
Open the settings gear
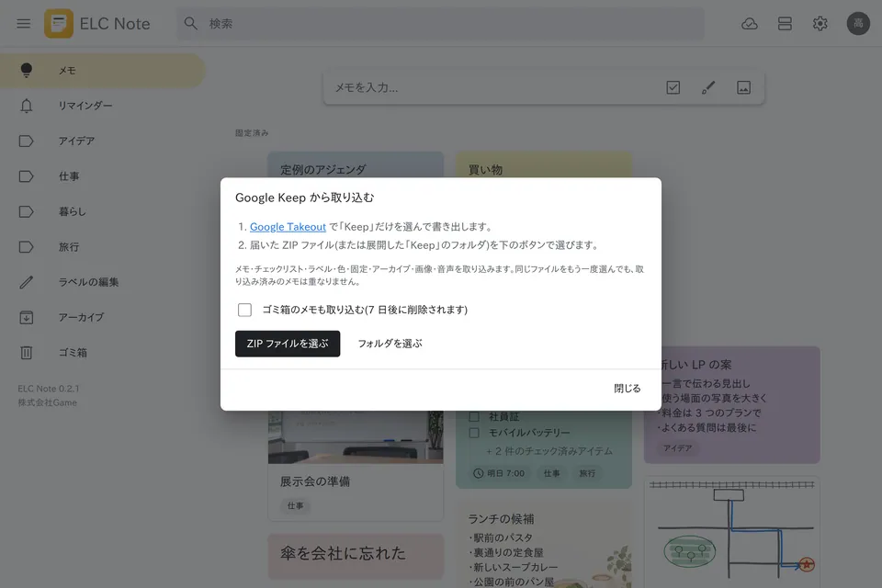click(x=820, y=24)
